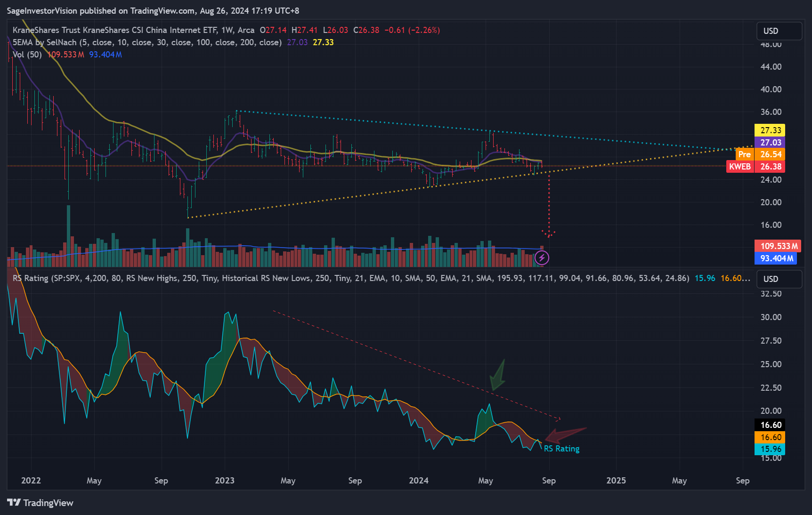The image size is (812, 515).
Task: Select the 27.03 purple EMA price label
Action: pyautogui.click(x=770, y=142)
